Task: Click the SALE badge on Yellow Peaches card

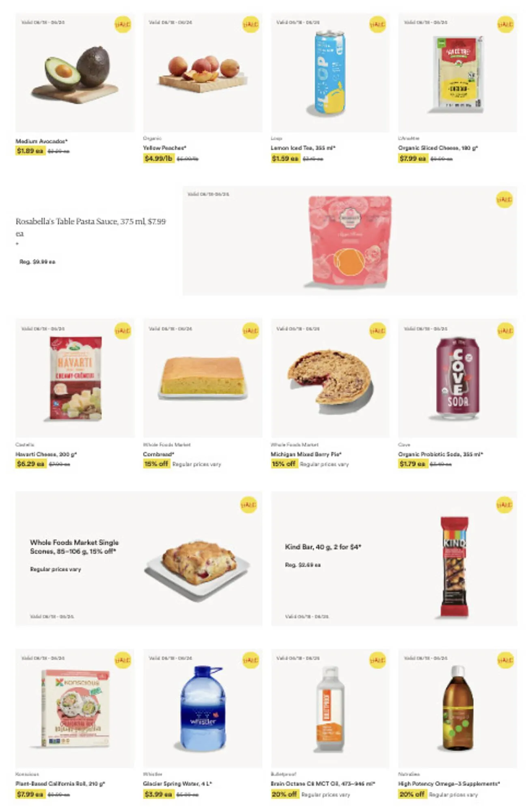Action: point(250,24)
